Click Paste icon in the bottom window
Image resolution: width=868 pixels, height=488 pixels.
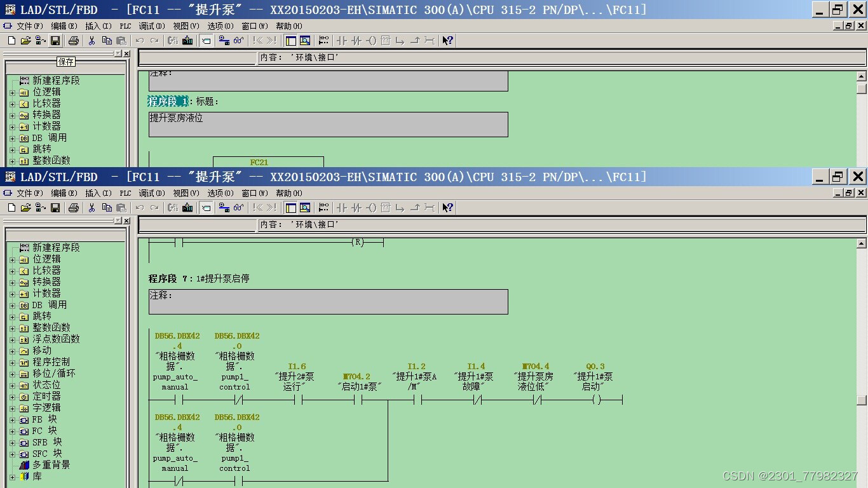(x=121, y=208)
